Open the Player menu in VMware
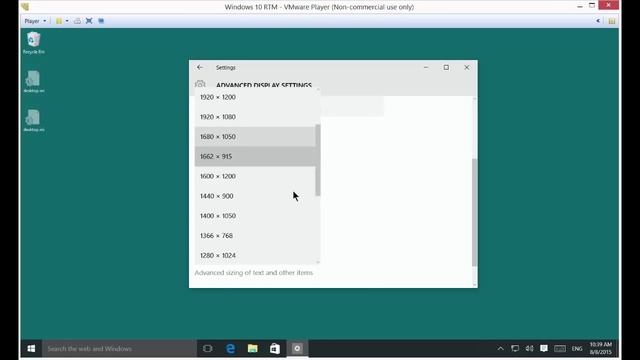Image resolution: width=640 pixels, height=360 pixels. 35,21
